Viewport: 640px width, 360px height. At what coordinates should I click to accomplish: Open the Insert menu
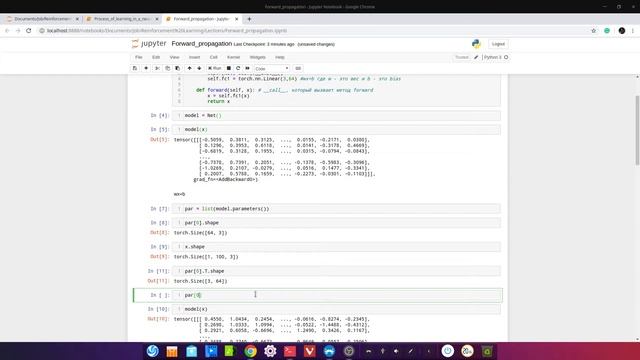coord(194,57)
